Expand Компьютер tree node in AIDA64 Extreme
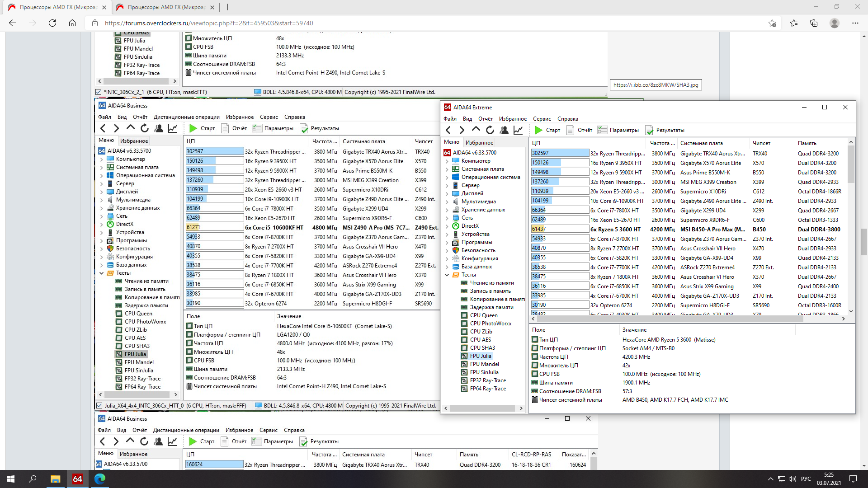The height and width of the screenshot is (488, 868). (x=447, y=161)
